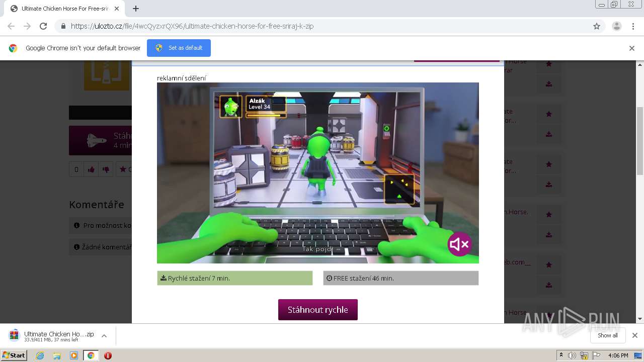644x362 pixels.
Task: Click the Stáhnout rychle button
Action: [x=317, y=310]
